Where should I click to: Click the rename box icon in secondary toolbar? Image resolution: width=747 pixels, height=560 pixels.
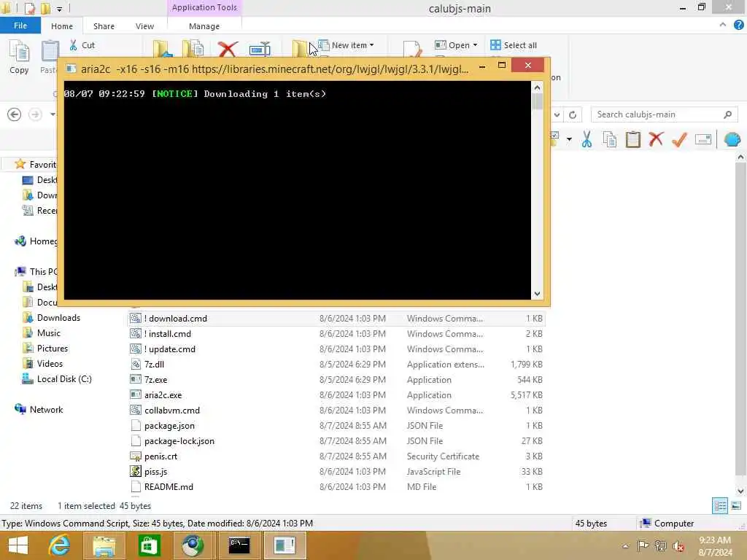click(x=703, y=139)
